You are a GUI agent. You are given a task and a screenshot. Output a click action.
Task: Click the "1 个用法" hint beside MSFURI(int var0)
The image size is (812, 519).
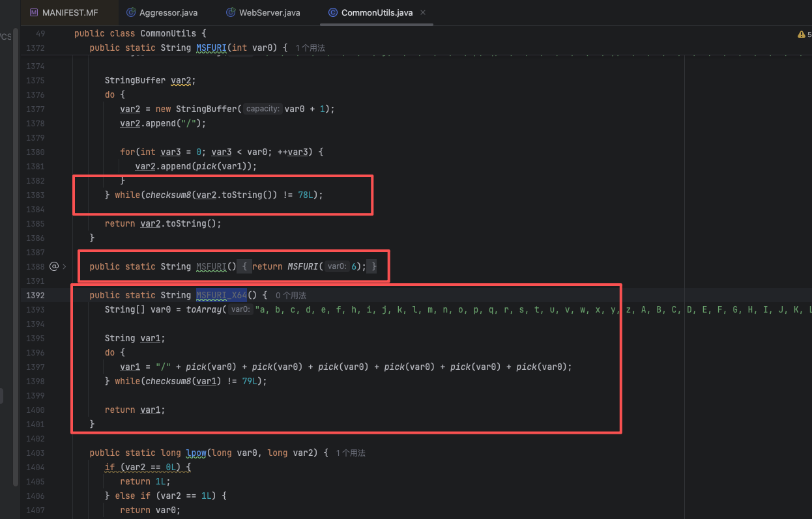pos(310,48)
